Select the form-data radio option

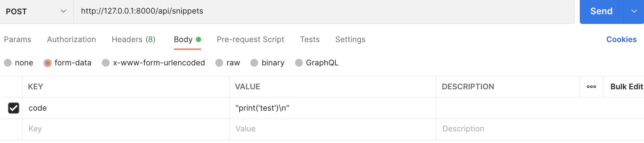[x=48, y=63]
